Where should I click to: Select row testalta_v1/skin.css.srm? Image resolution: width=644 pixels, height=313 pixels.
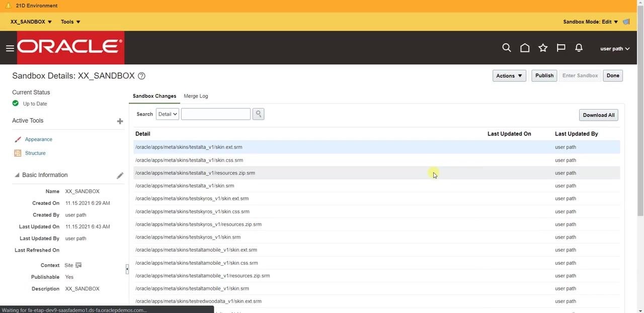pyautogui.click(x=377, y=160)
